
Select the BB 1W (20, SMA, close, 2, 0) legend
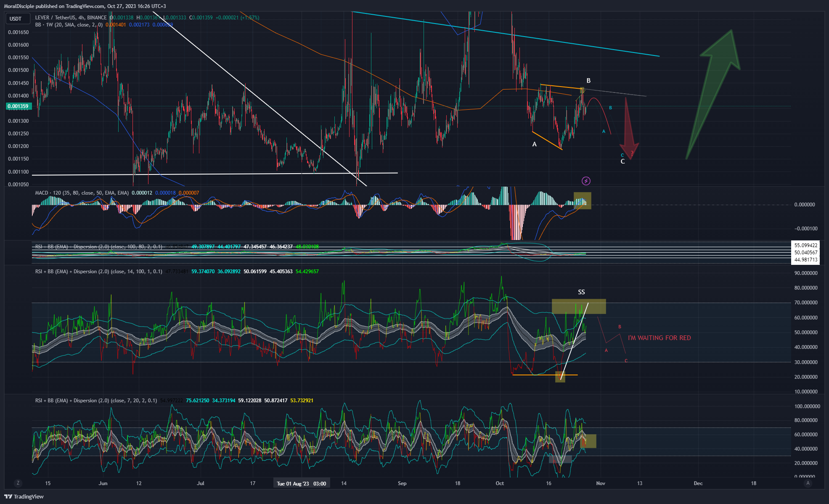[x=69, y=25]
